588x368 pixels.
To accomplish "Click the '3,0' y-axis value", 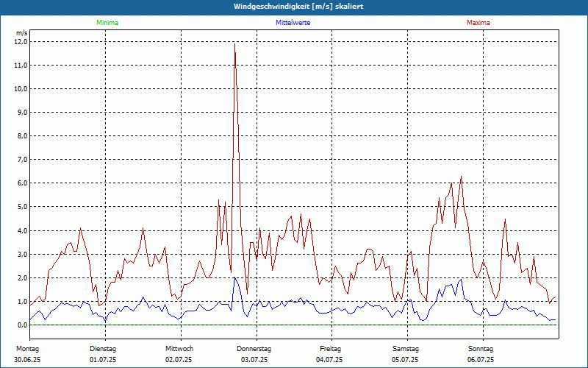I will click(x=23, y=254).
